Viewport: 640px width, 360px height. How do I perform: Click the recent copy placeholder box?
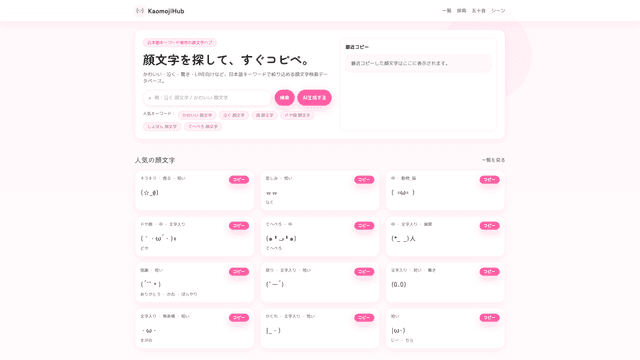(x=418, y=63)
